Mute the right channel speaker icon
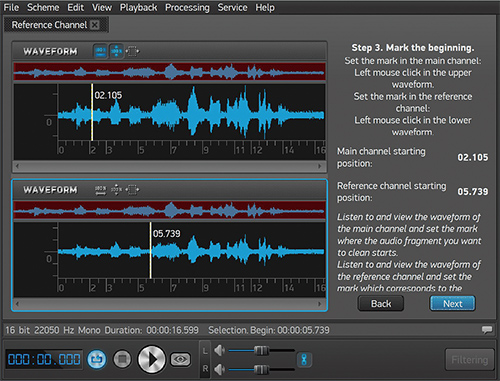 click(x=219, y=369)
